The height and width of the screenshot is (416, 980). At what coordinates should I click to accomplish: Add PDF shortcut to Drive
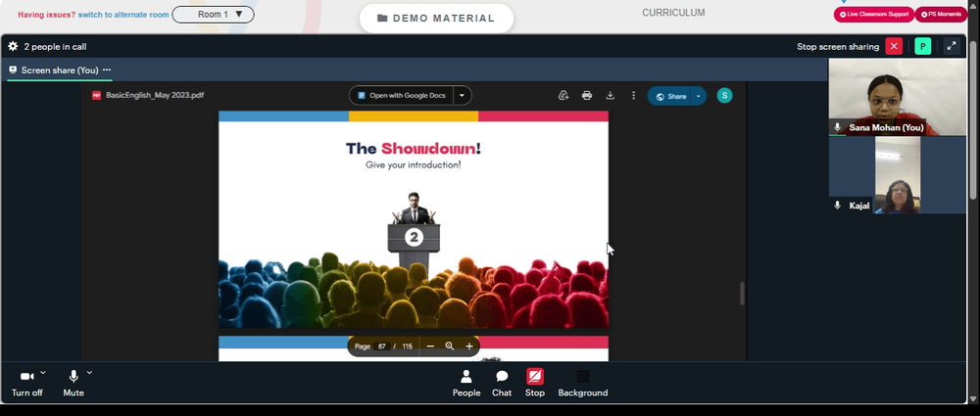563,96
